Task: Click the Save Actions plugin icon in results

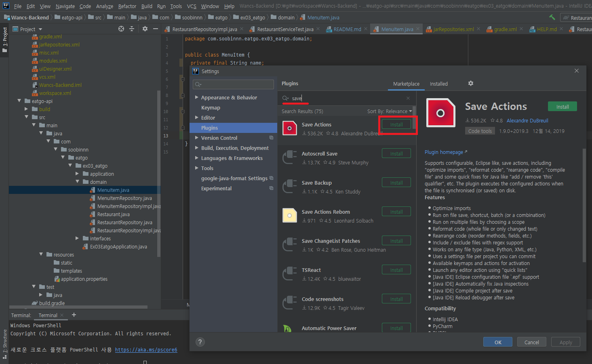Action: [290, 128]
